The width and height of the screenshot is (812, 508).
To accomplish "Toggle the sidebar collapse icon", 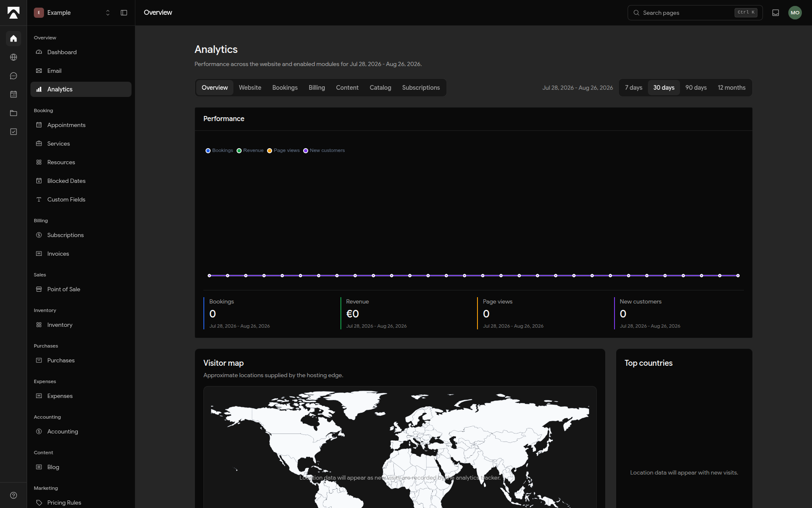I will (x=124, y=13).
